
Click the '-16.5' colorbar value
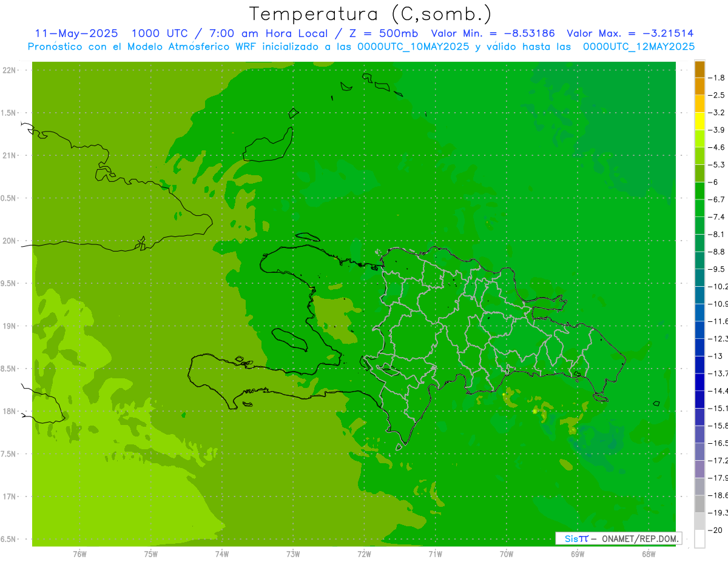click(717, 443)
